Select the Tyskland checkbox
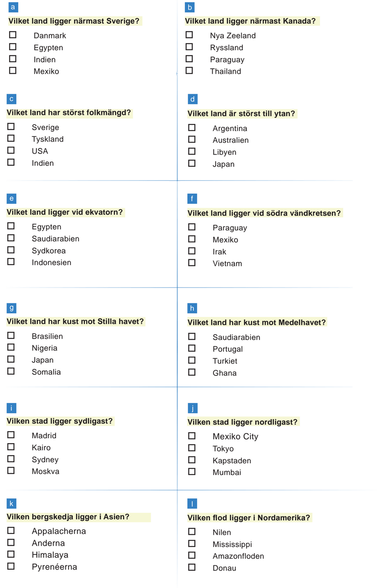Viewport: 378px width, 588px height. [x=11, y=138]
